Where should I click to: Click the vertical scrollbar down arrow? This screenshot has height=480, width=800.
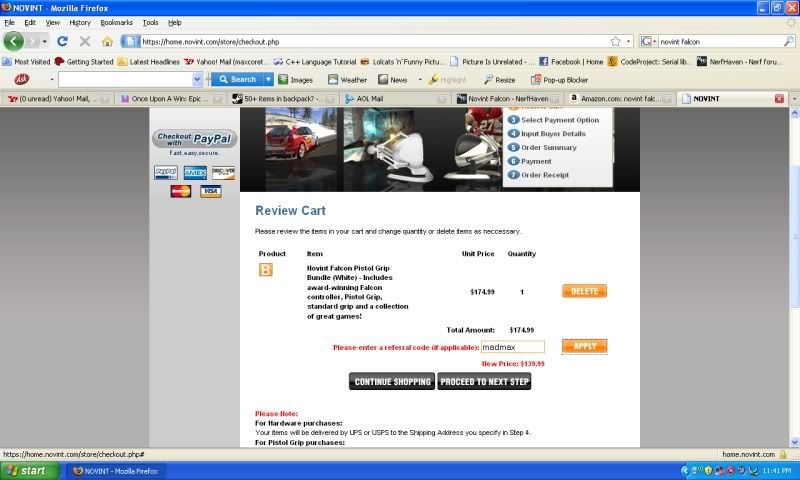click(794, 442)
